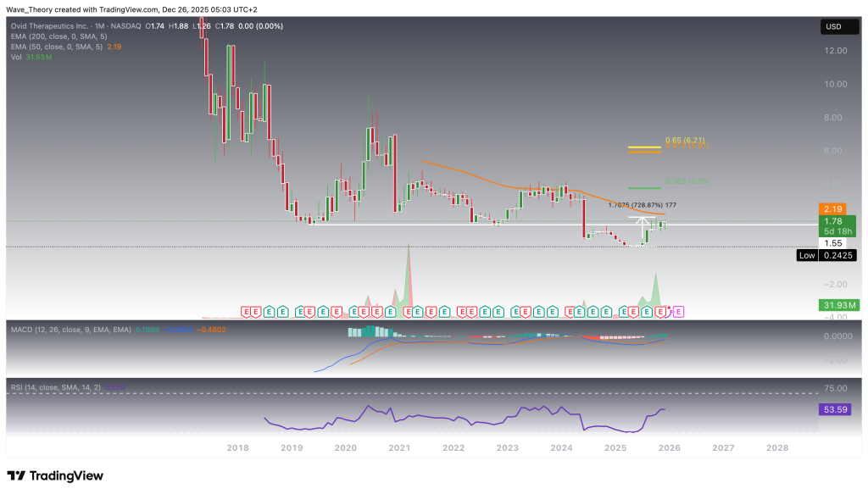Select the EMA 200 indicator legend

point(57,38)
